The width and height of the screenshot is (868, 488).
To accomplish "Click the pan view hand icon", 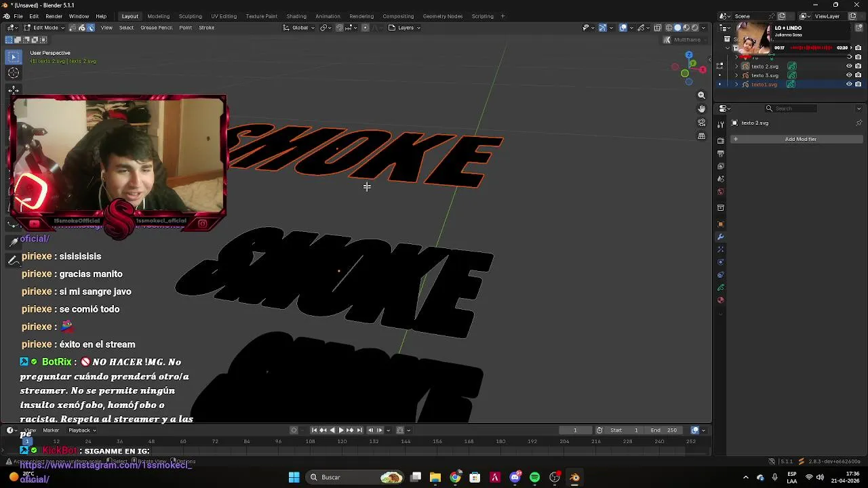I will click(701, 108).
